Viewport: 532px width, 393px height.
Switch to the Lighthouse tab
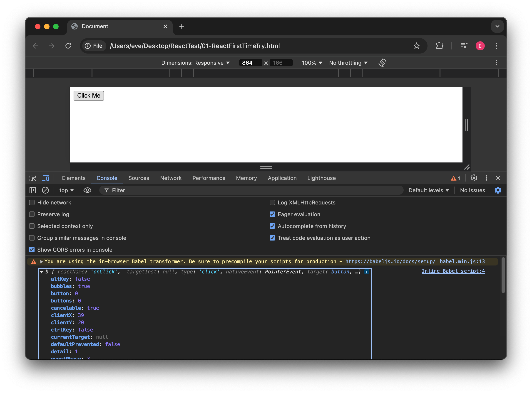[x=321, y=178]
